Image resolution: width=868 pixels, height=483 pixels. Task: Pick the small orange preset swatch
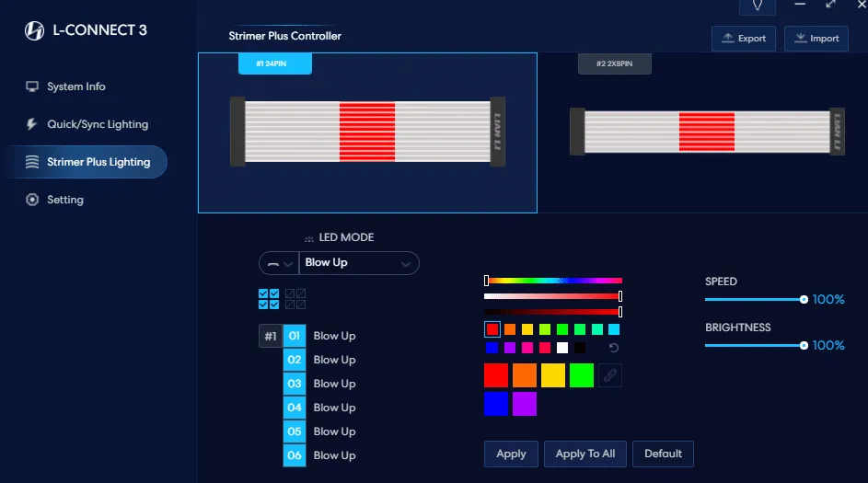tap(510, 329)
